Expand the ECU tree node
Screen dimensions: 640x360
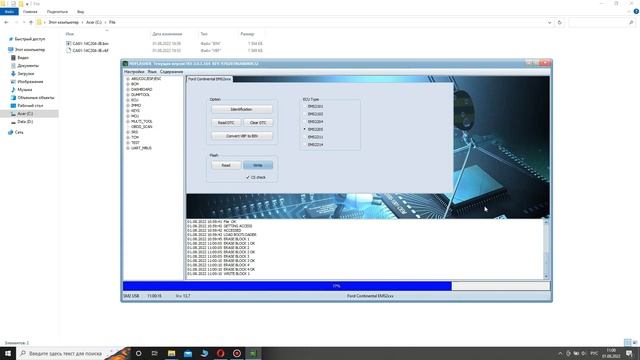click(x=128, y=100)
